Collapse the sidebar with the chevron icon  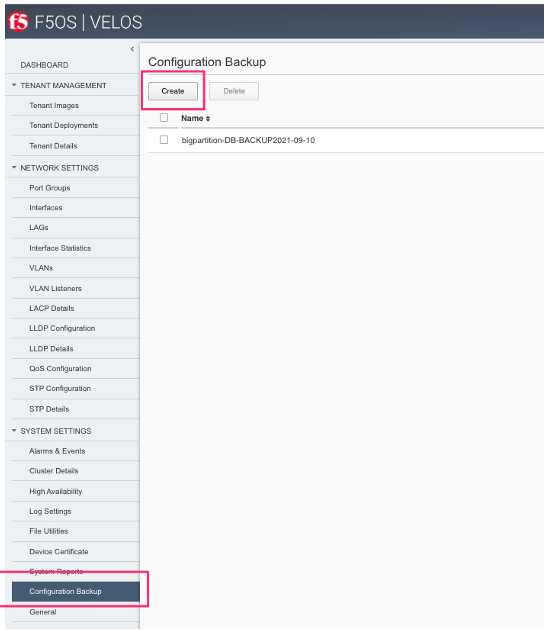point(132,49)
